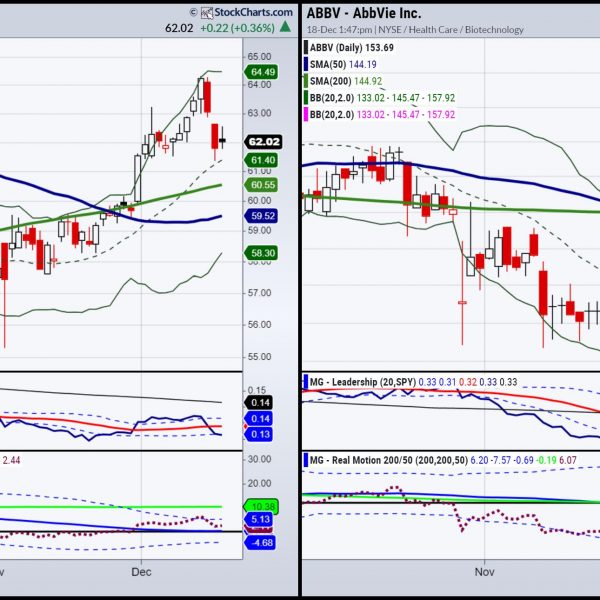The width and height of the screenshot is (600, 600).
Task: Click the 'Nov' date axis label
Action: click(x=484, y=572)
